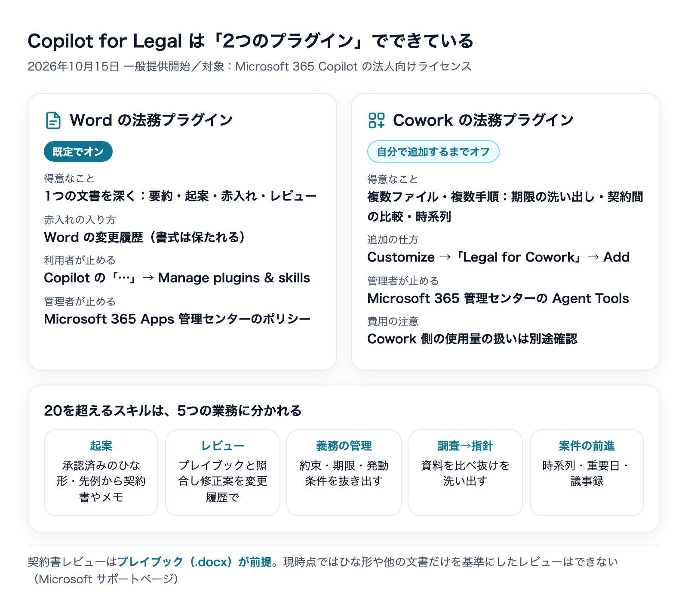The height and width of the screenshot is (616, 688).
Task: Click the label 費用の注意
Action: [393, 321]
